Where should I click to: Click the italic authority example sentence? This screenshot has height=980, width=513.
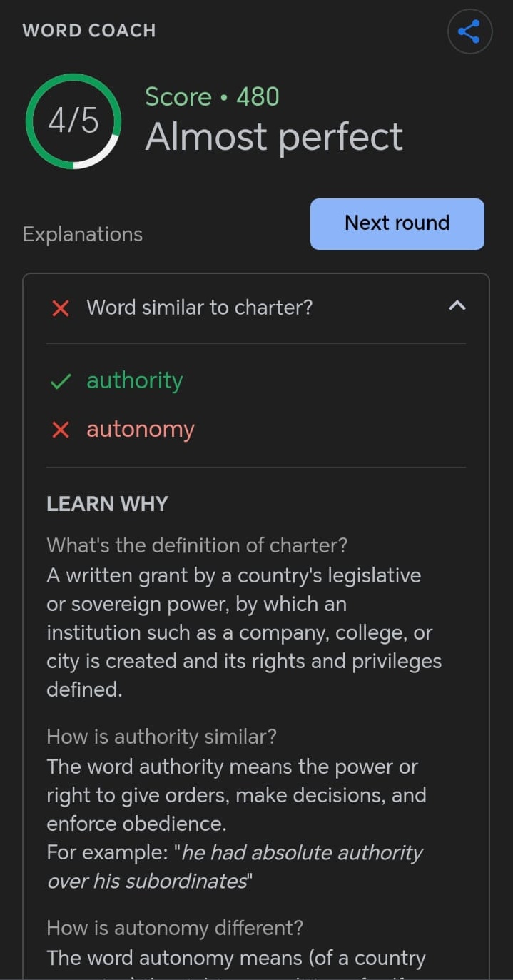(x=235, y=867)
